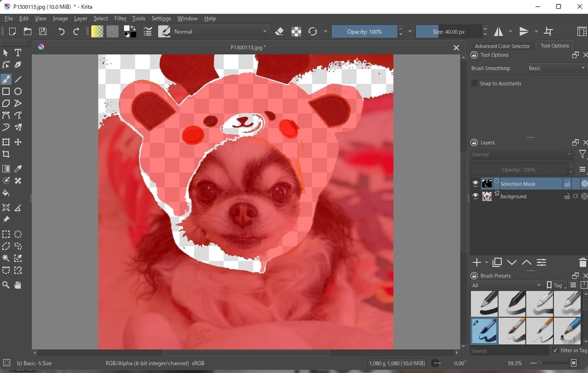The height and width of the screenshot is (373, 588).
Task: Toggle Filter in Tag checkbox
Action: point(555,350)
